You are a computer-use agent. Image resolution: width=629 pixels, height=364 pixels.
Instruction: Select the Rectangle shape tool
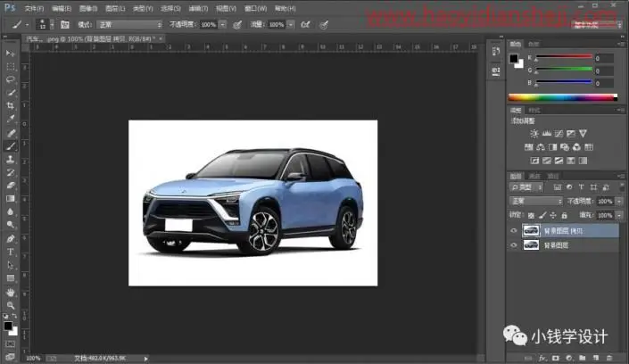click(11, 278)
